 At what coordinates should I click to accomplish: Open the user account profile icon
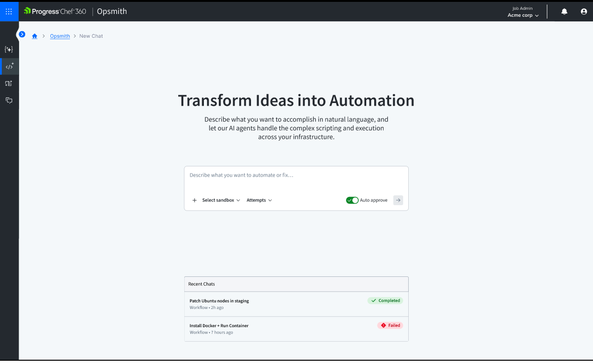tap(584, 12)
